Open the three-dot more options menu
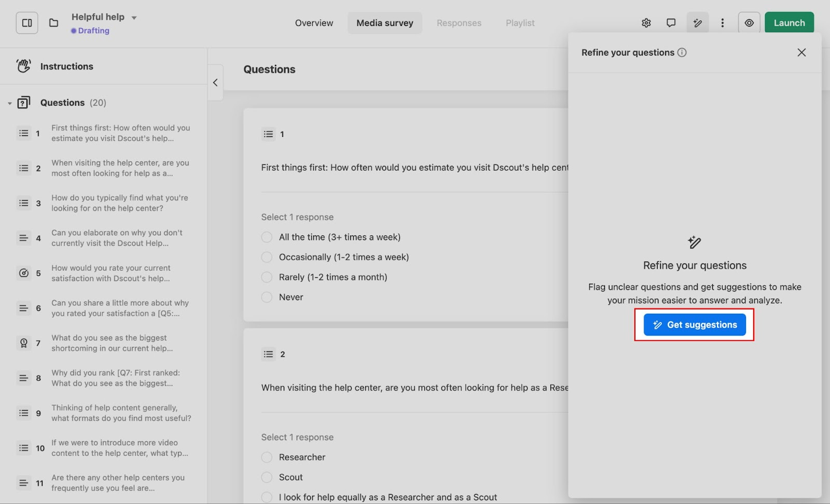 tap(722, 23)
